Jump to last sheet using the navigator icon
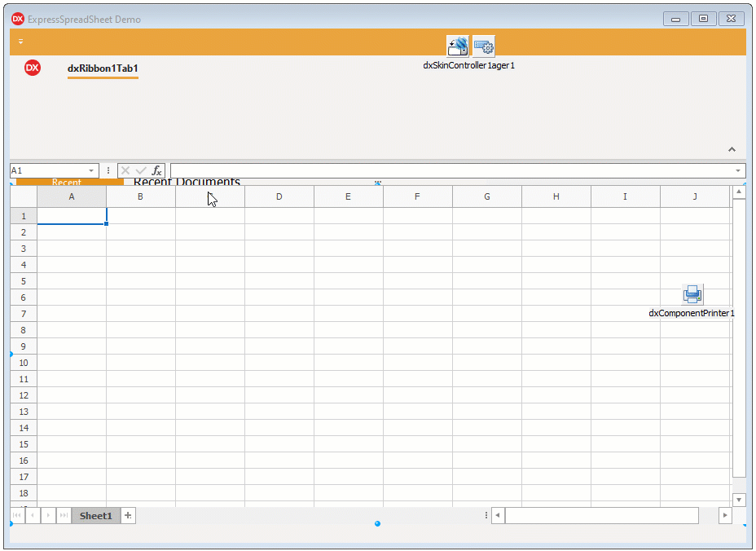Screen dimensions: 756x551 64,515
